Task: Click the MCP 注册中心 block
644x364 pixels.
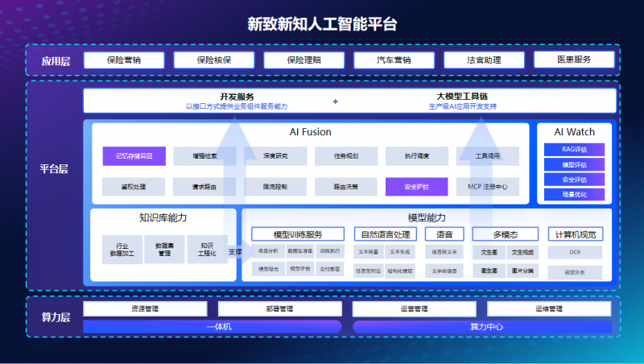Action: click(x=487, y=187)
